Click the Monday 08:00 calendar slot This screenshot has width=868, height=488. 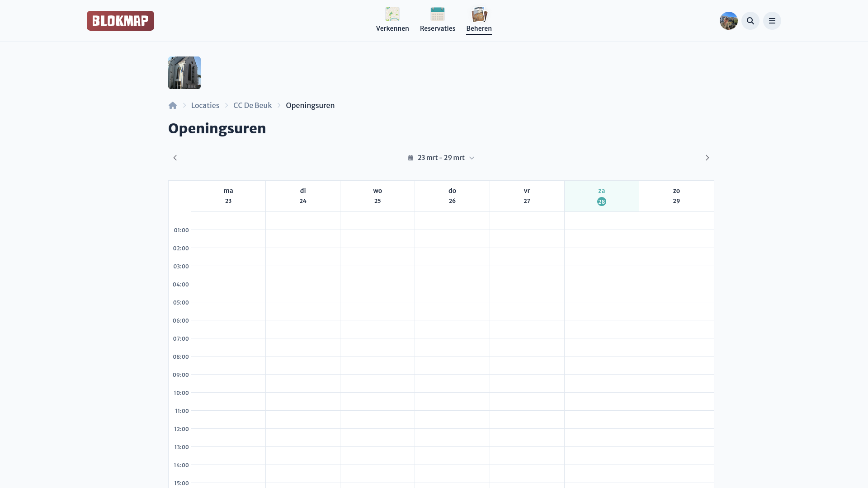click(x=228, y=366)
